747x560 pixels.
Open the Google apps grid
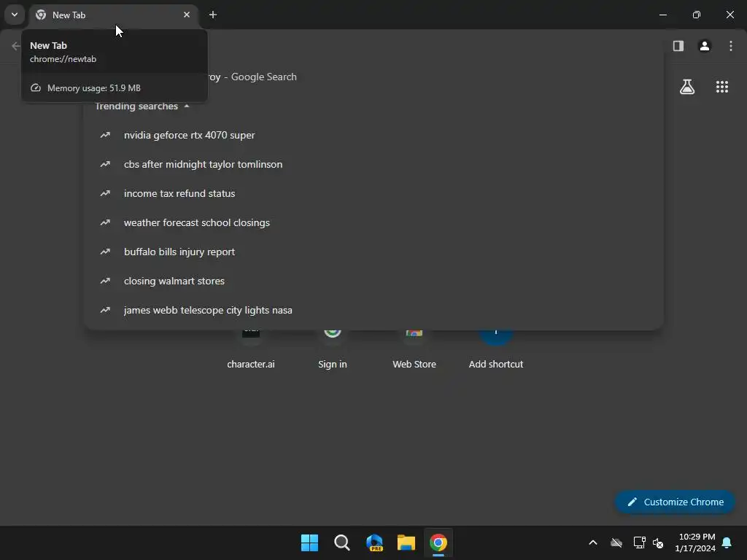(721, 87)
